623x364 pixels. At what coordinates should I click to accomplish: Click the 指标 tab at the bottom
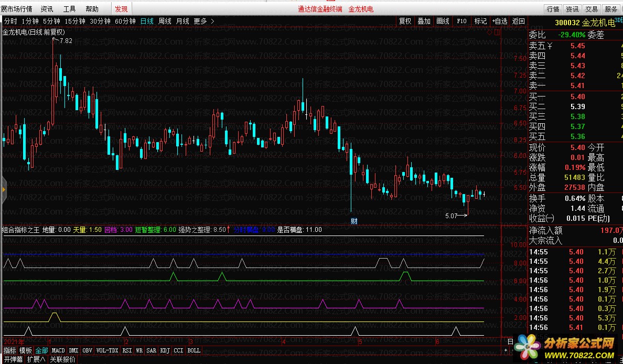click(9, 350)
